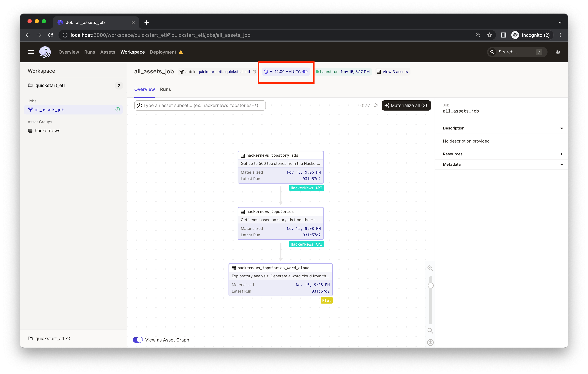Click graph zoom-out magnifier icon
588x374 pixels.
(x=430, y=331)
